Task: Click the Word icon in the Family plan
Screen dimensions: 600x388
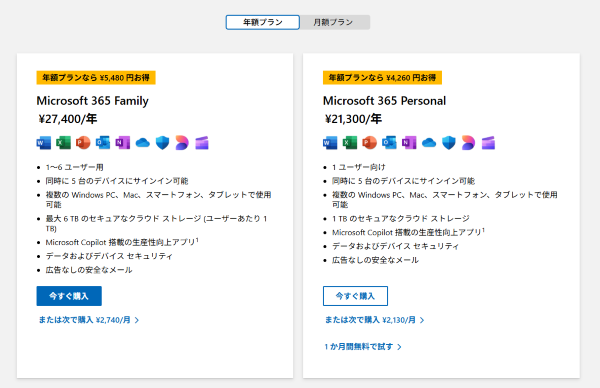Action: (x=44, y=143)
